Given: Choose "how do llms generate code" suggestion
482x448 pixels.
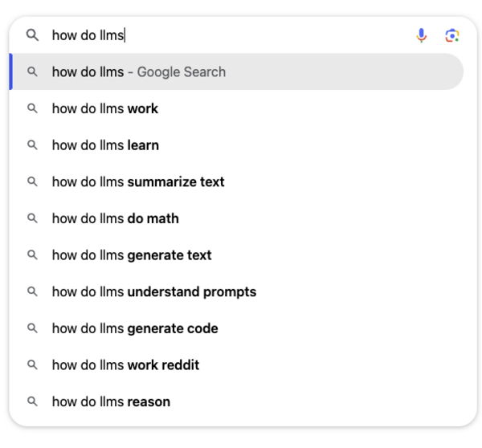Looking at the screenshot, I should click(135, 328).
